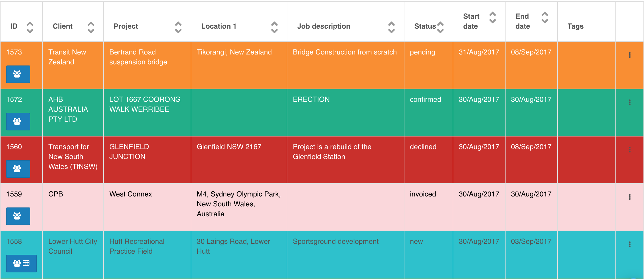This screenshot has height=279, width=644.
Task: Open team icon for job 1573
Action: tap(18, 74)
